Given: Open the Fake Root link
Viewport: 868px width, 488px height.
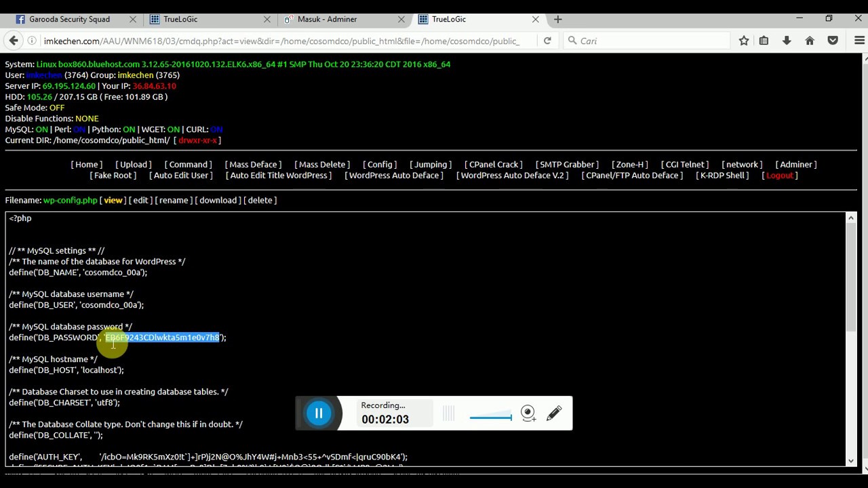Looking at the screenshot, I should (x=113, y=176).
